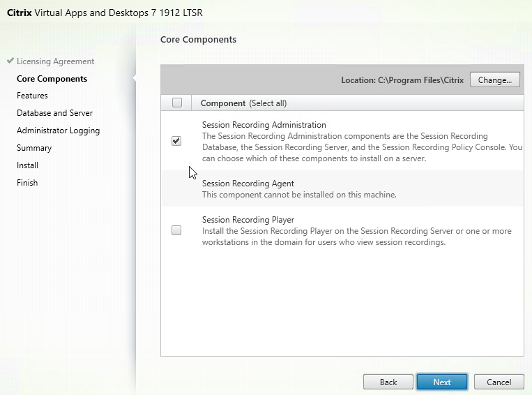
Task: Check the Select all components checkbox
Action: (176, 103)
